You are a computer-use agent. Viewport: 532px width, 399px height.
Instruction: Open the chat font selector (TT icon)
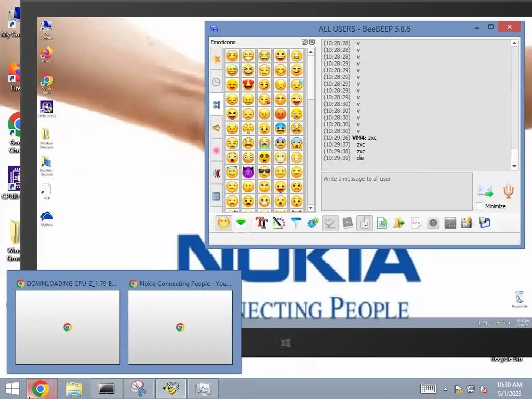(261, 223)
